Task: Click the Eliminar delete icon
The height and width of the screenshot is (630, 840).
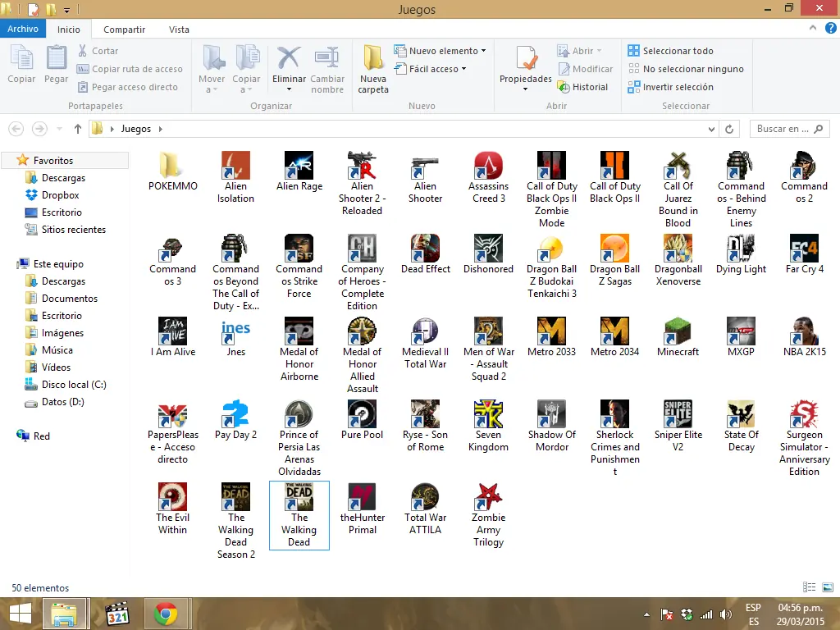Action: click(289, 58)
